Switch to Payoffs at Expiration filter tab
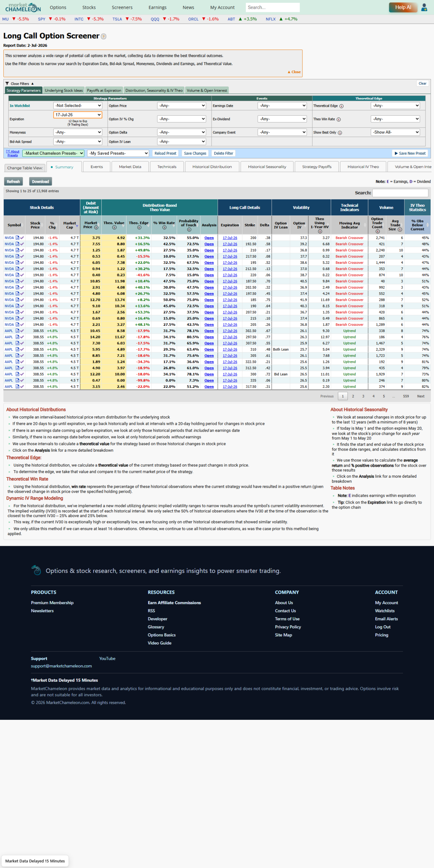This screenshot has width=434, height=868. (x=104, y=91)
